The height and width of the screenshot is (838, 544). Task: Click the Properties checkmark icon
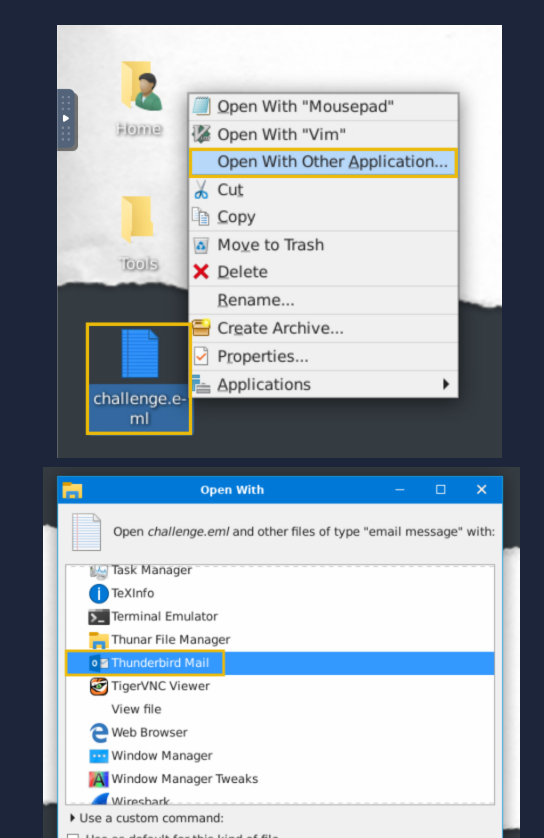coord(201,356)
